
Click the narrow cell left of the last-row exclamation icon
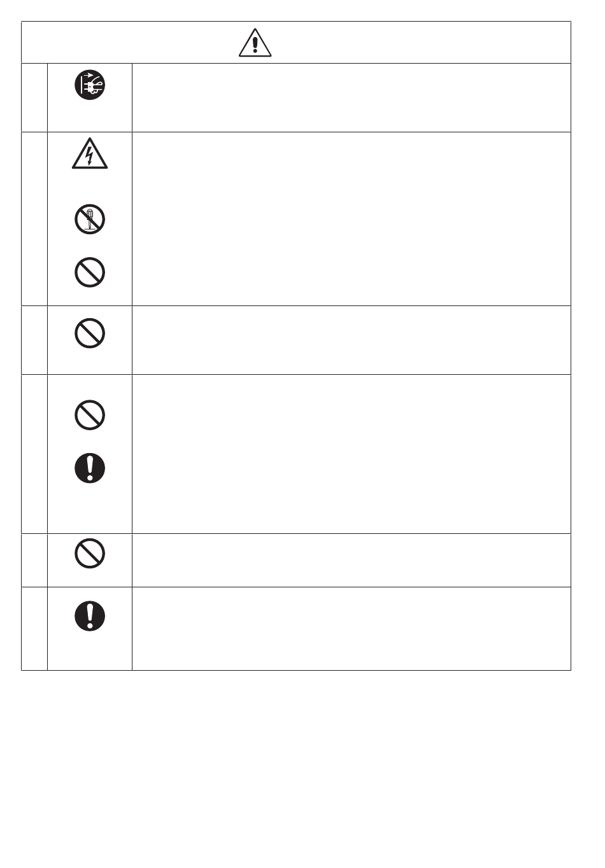34,628
